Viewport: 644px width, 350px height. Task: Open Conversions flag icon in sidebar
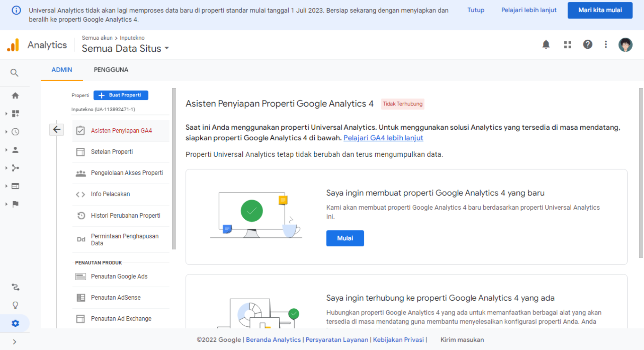tap(15, 204)
